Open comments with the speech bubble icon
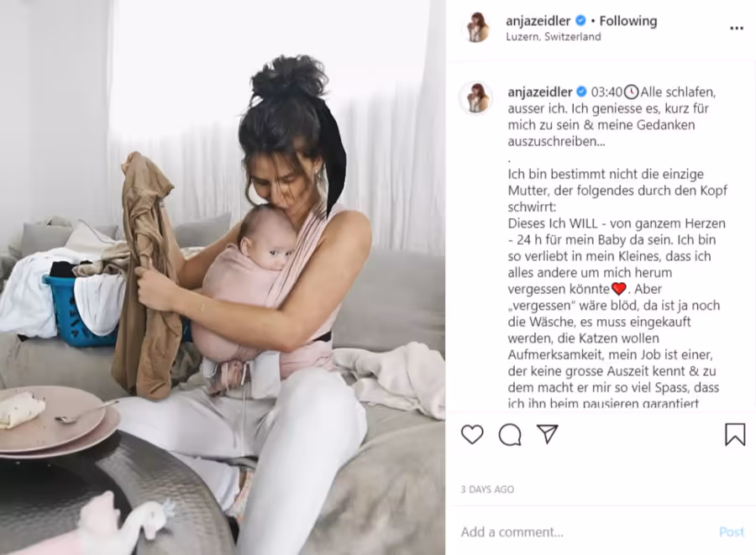Viewport: 756px width, 555px height. [x=510, y=435]
